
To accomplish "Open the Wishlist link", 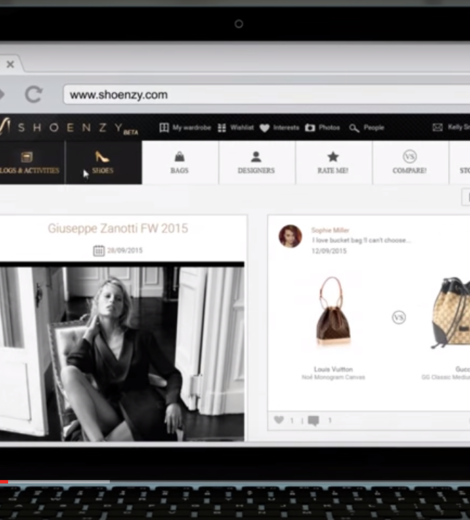I will click(242, 128).
